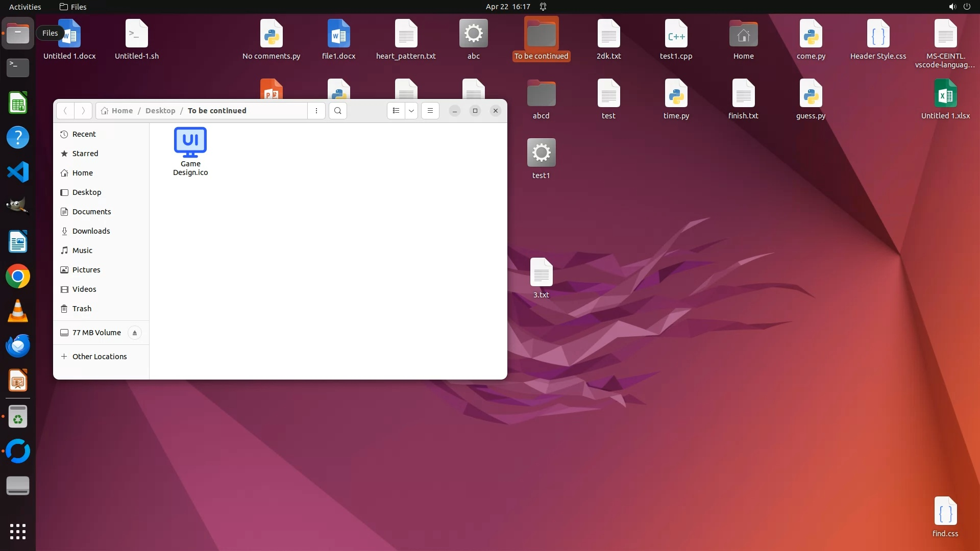The image size is (980, 551).
Task: Click the search icon in Files toolbar
Action: point(337,111)
